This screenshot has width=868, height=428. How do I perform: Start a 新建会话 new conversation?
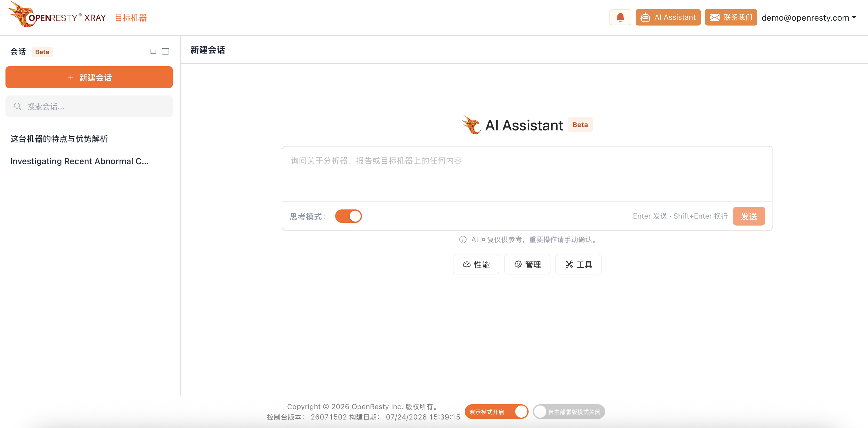(89, 78)
